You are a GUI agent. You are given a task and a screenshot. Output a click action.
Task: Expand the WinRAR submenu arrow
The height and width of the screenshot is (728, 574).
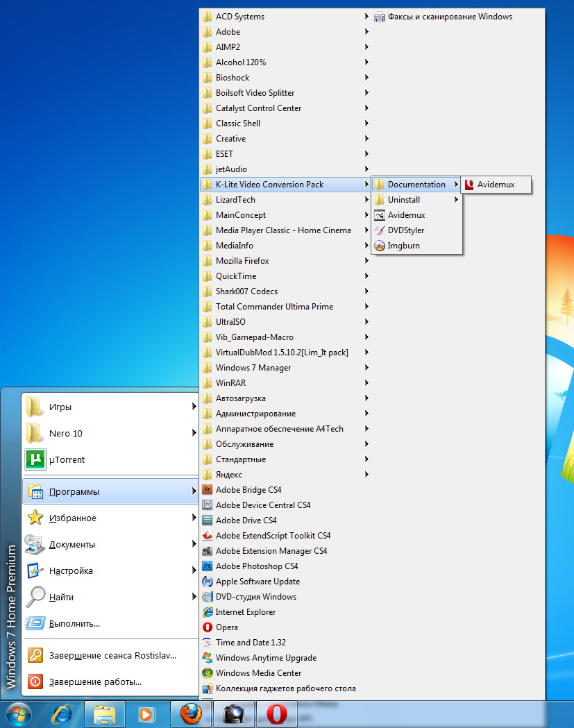pos(366,382)
